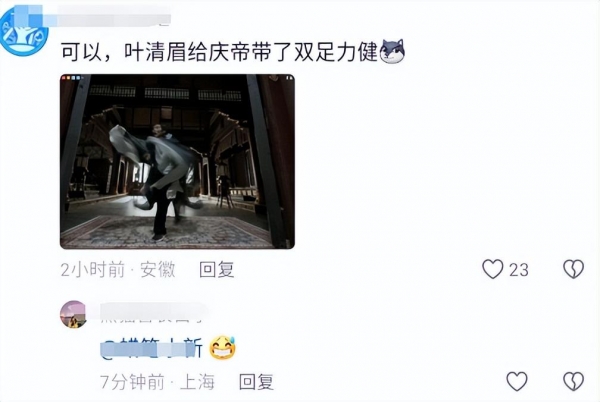Click the 2小时前 timestamp
Viewport: 600px width, 402px height.
point(93,270)
